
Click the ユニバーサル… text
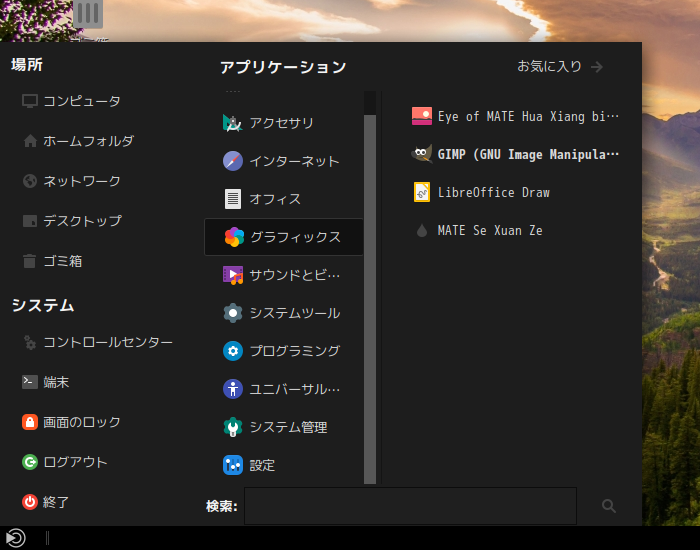[295, 389]
